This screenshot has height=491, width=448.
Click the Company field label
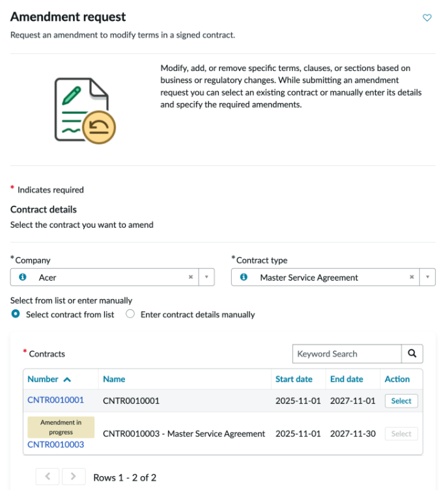click(x=33, y=260)
